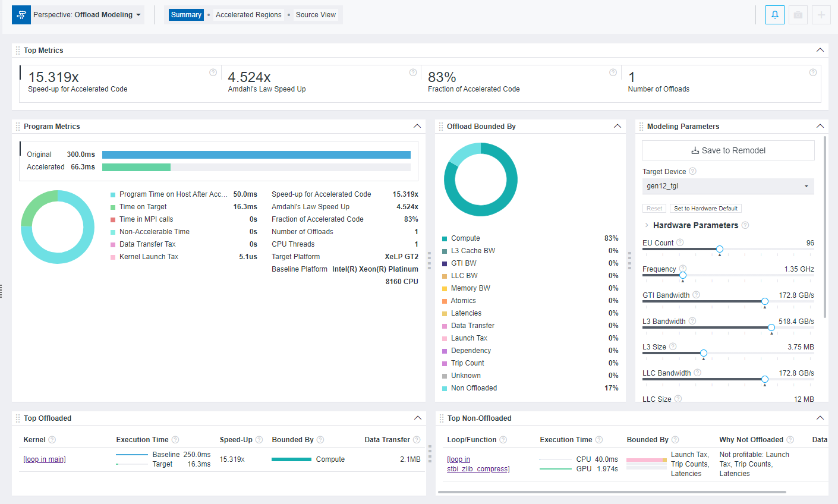This screenshot has width=838, height=504.
Task: Click the Save to Remodel button
Action: [728, 150]
